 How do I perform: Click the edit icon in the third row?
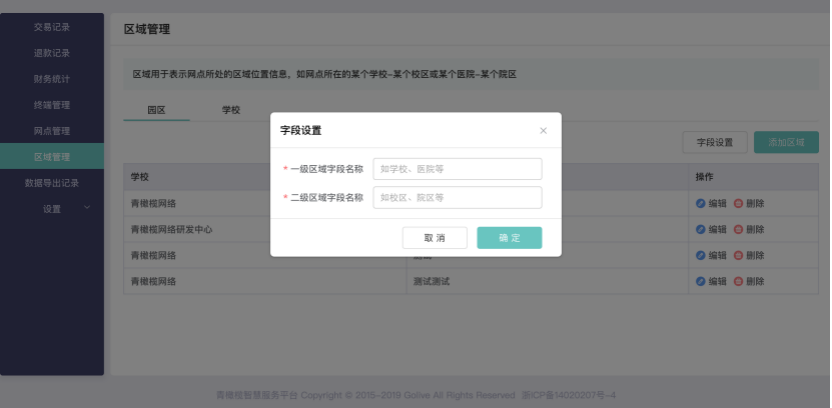pos(701,255)
